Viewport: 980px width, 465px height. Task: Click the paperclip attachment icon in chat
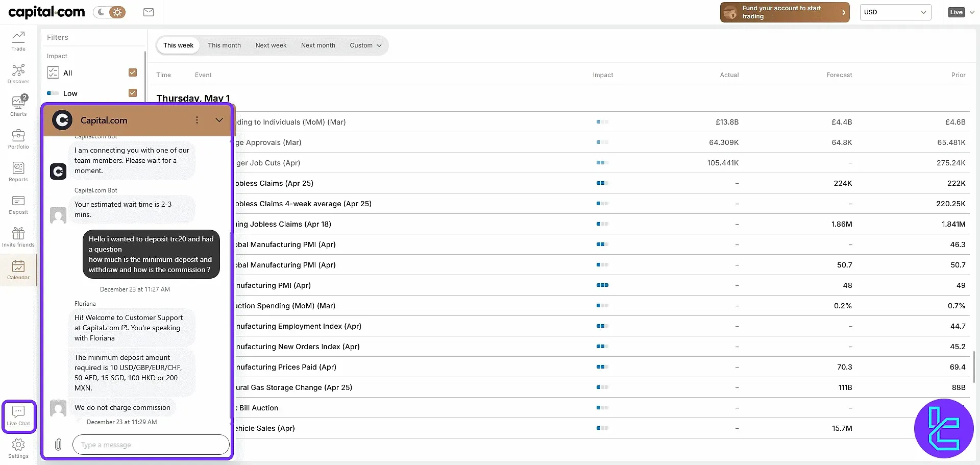click(x=58, y=445)
